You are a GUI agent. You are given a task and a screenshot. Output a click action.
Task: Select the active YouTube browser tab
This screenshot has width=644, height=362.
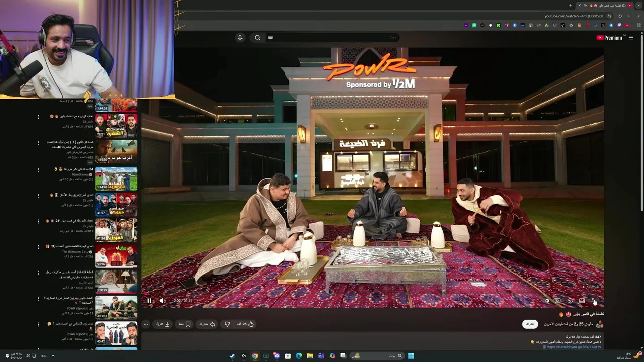click(x=605, y=5)
